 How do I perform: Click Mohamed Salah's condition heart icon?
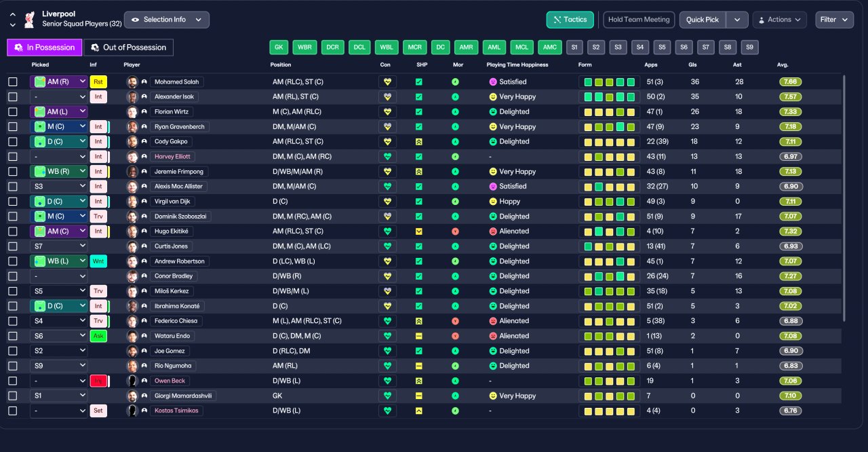point(387,81)
